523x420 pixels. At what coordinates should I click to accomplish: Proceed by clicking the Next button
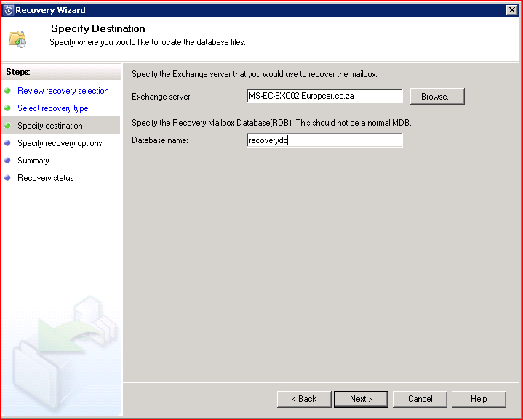point(361,399)
